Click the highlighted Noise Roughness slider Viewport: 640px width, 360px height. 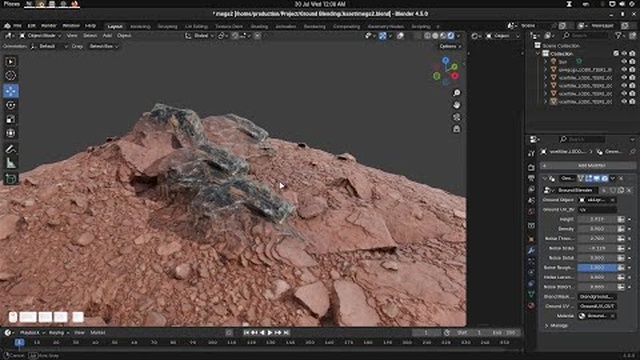coord(597,267)
